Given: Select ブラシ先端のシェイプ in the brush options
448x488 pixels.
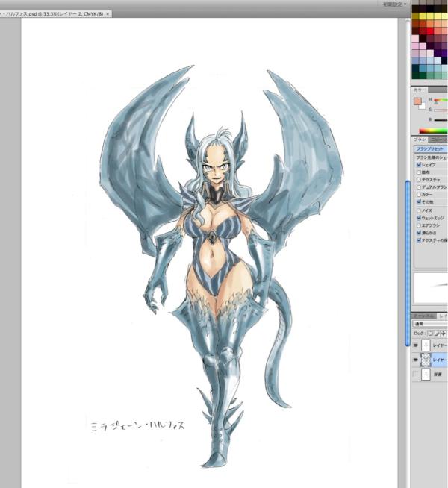Looking at the screenshot, I should (x=432, y=157).
